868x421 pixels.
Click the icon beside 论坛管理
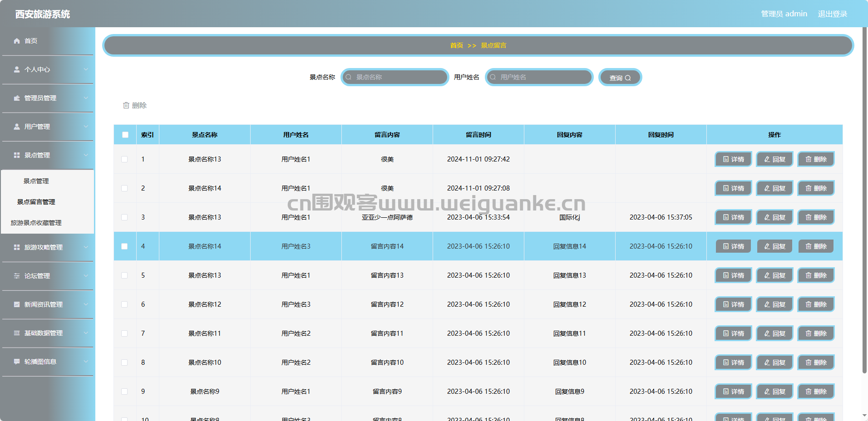point(17,276)
